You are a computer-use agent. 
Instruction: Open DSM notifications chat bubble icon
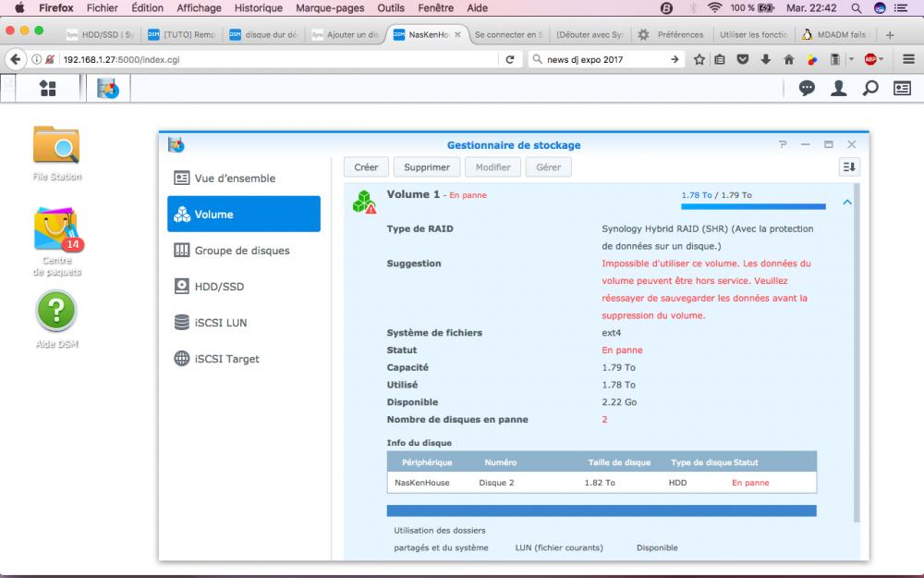pos(807,89)
